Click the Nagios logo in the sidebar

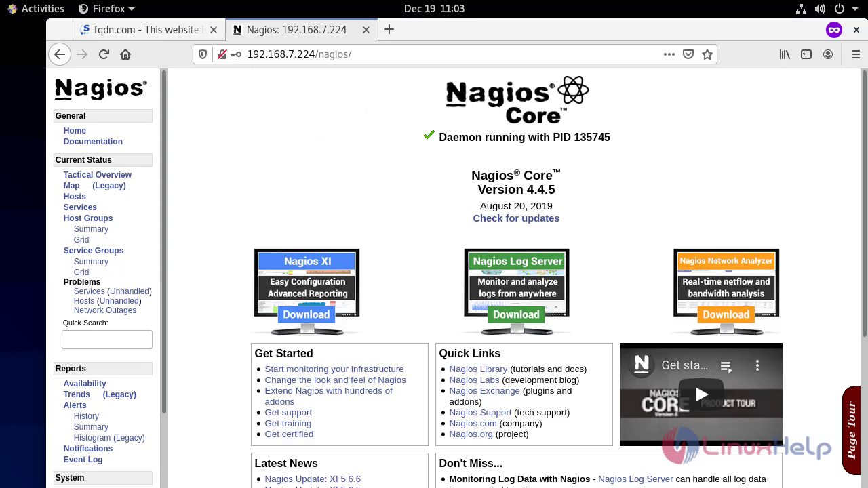100,89
